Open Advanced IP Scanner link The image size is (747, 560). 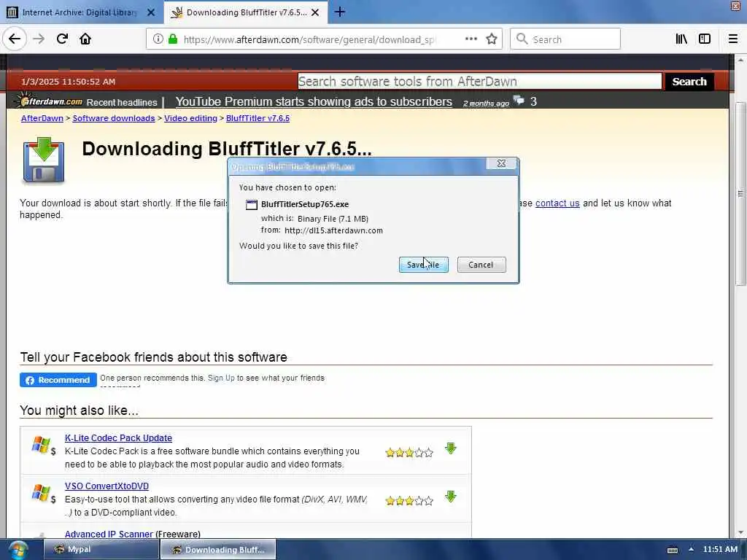[x=109, y=534]
